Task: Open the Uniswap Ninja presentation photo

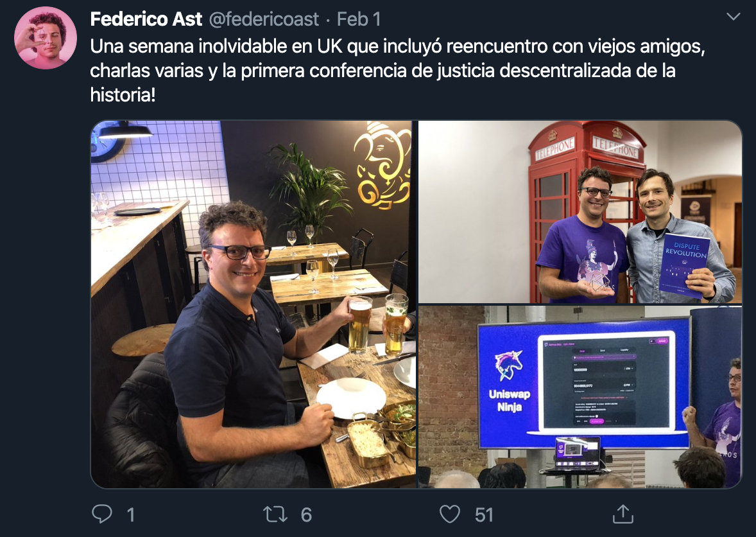Action: pos(580,396)
